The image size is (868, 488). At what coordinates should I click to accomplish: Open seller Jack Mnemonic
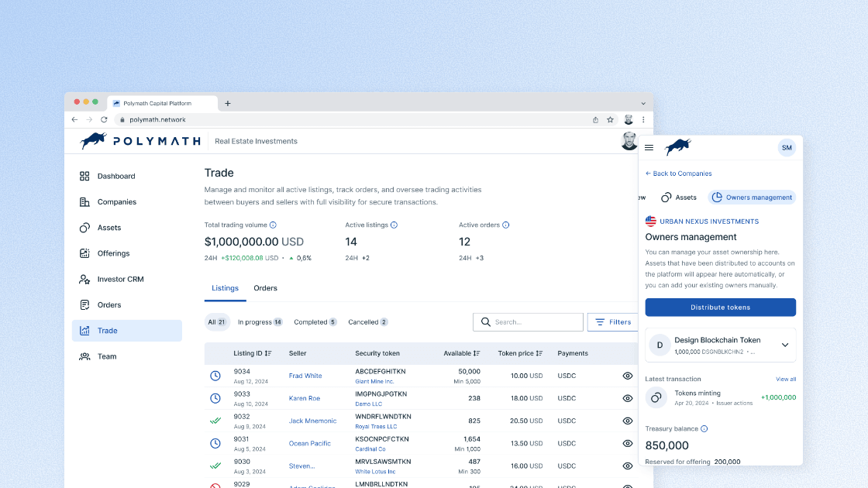[x=312, y=421]
